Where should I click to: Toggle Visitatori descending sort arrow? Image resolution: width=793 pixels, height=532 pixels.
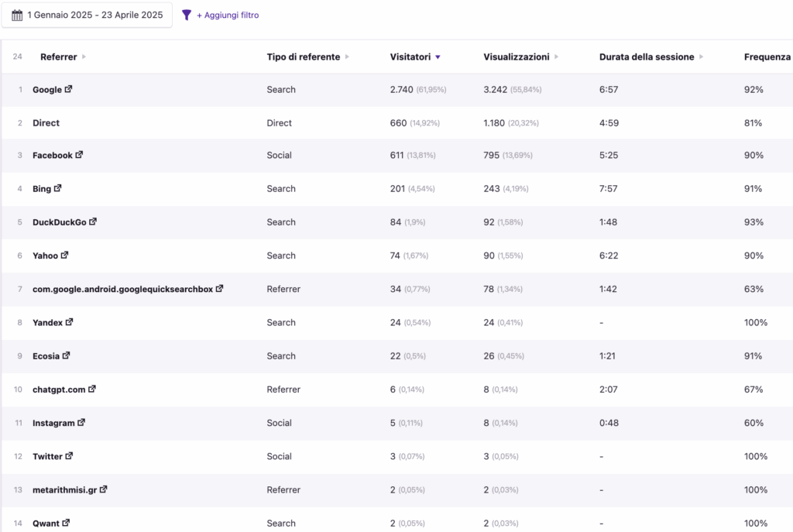pos(438,57)
